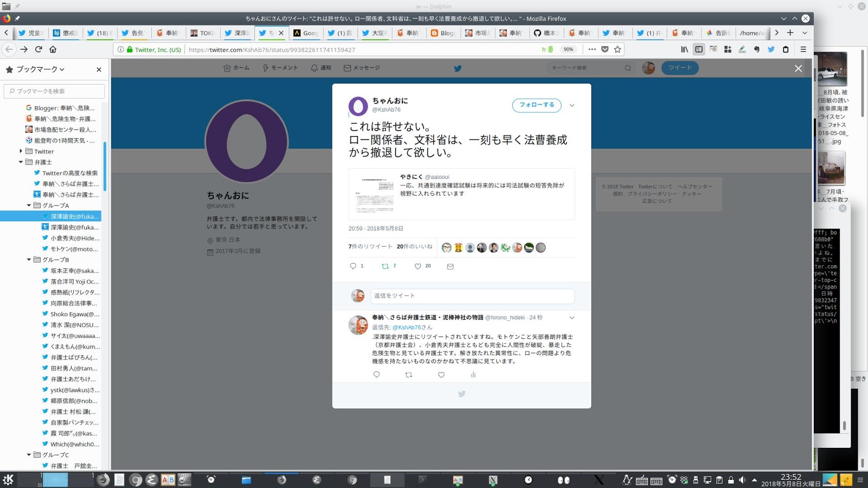
Task: Collapse the グループB folder
Action: click(x=29, y=260)
